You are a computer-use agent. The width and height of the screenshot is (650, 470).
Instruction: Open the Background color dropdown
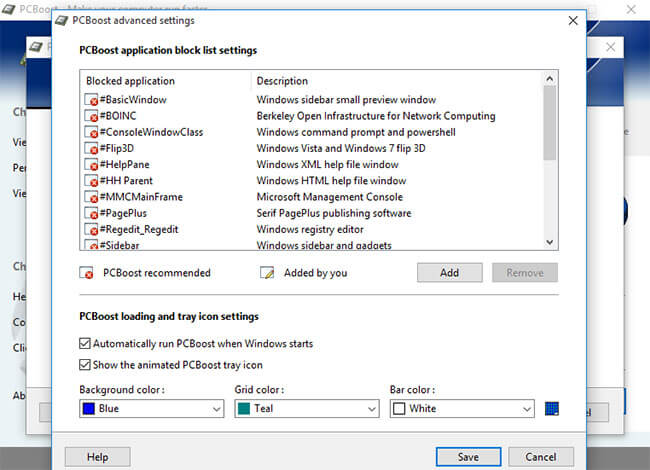[152, 409]
